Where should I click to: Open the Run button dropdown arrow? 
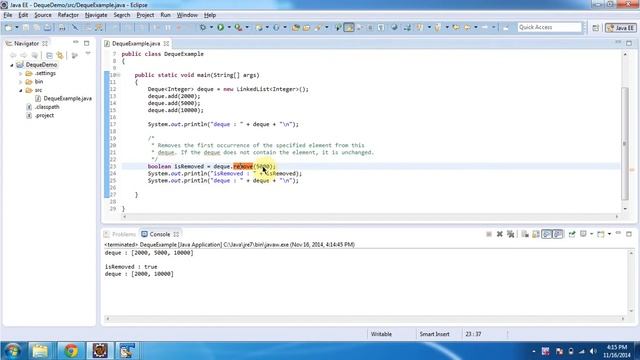click(x=229, y=27)
